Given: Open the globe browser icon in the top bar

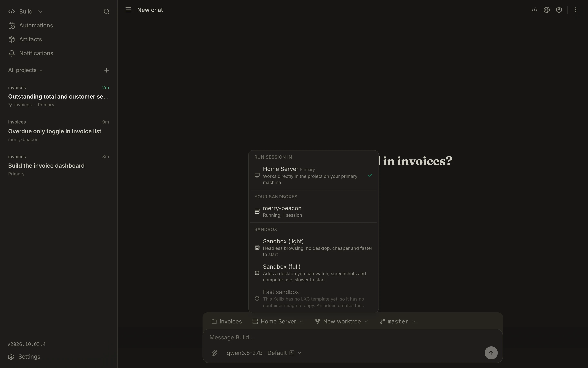Looking at the screenshot, I should click(x=547, y=10).
